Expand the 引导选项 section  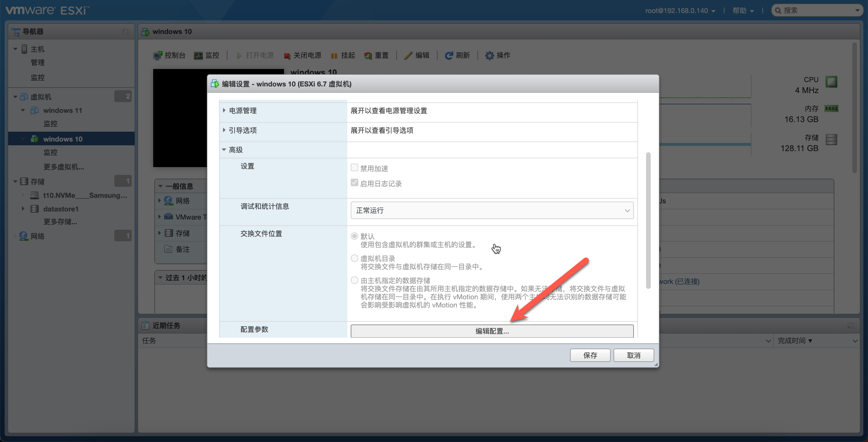pos(225,131)
